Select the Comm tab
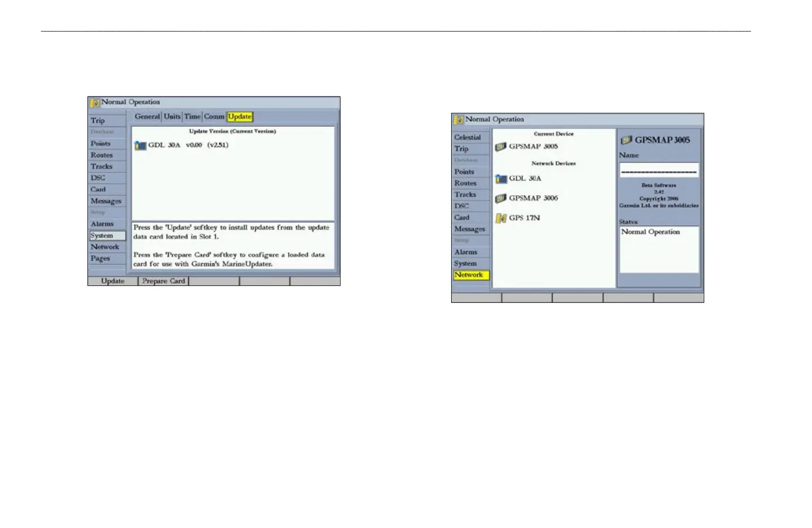The width and height of the screenshot is (812, 528). tap(214, 117)
